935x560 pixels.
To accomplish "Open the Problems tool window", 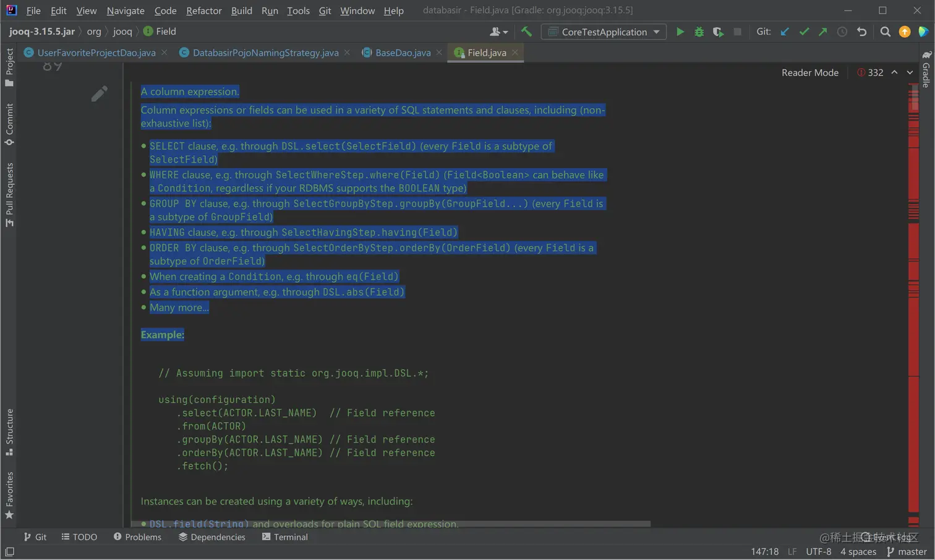I will (137, 537).
